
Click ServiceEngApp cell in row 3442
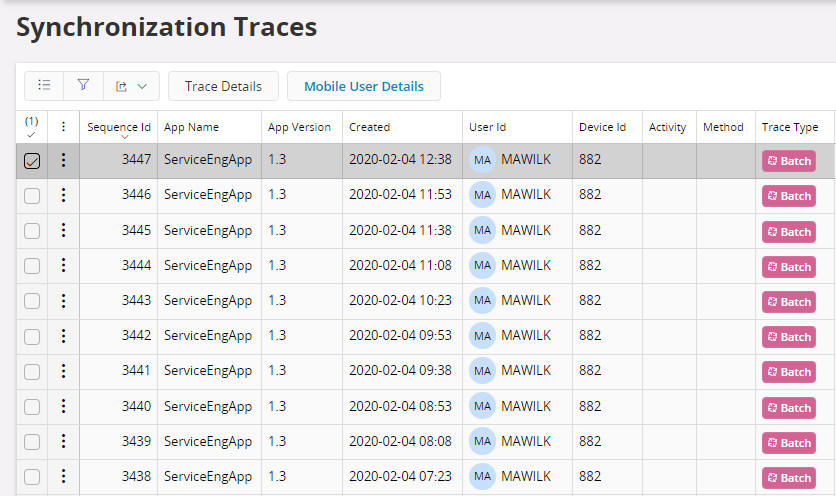(208, 335)
